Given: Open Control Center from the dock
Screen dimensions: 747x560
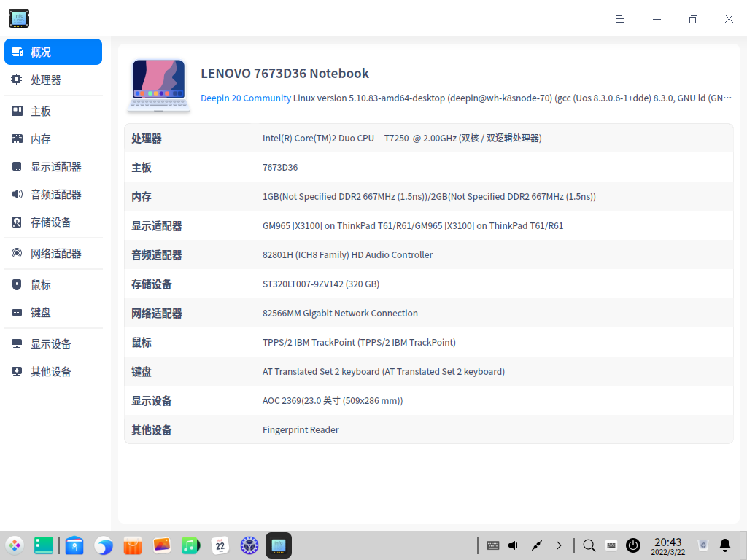Looking at the screenshot, I should (x=249, y=545).
